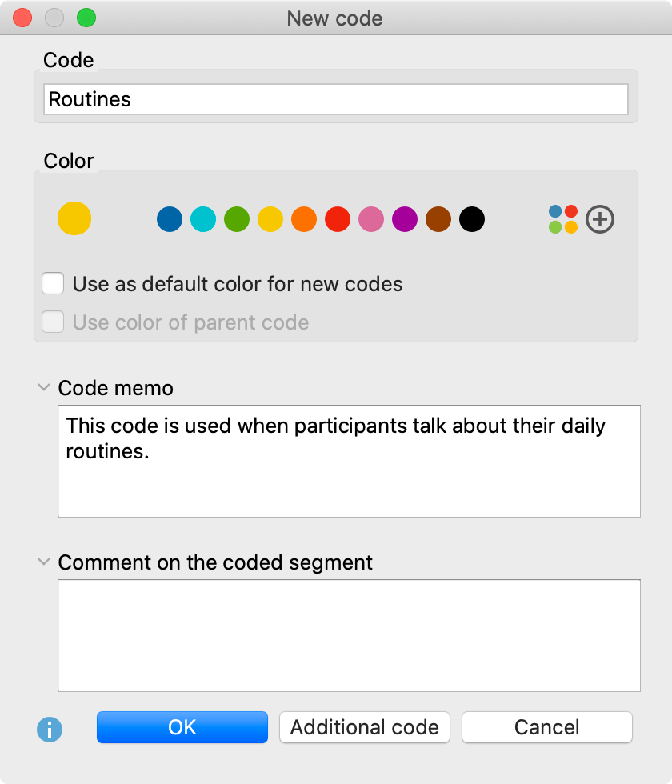Open the four-dot color palette icon
Image resolution: width=672 pixels, height=784 pixels.
pos(563,219)
